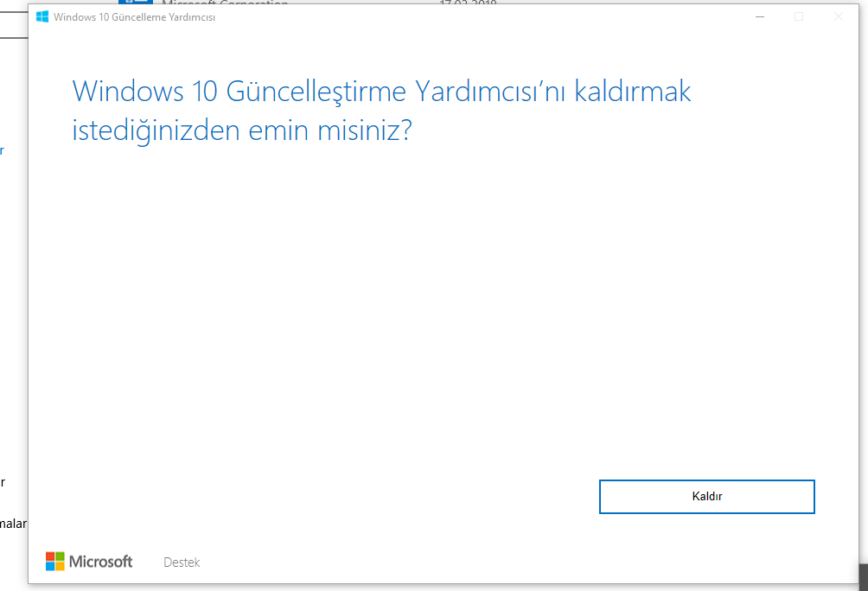Viewport: 868px width, 591px height.
Task: Click the 17.02.2019 date in background list
Action: tap(469, 3)
